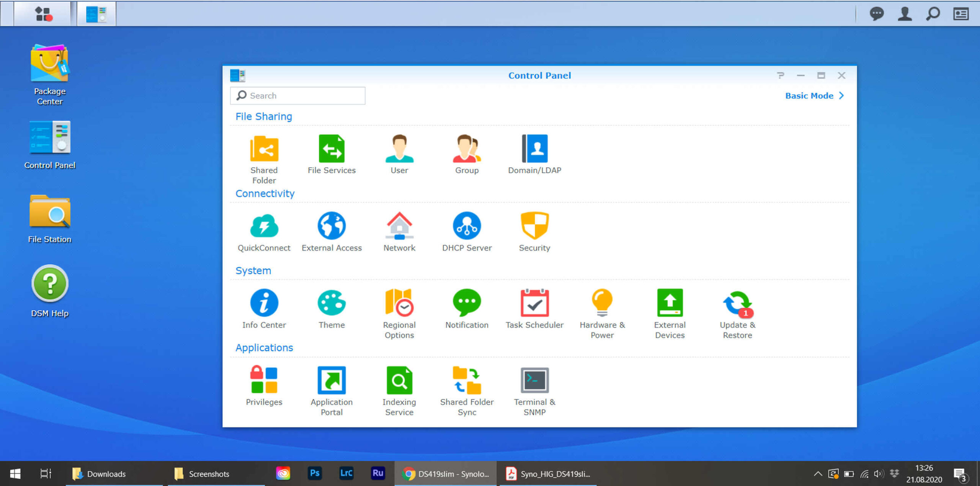Open QuickConnect settings

(264, 232)
